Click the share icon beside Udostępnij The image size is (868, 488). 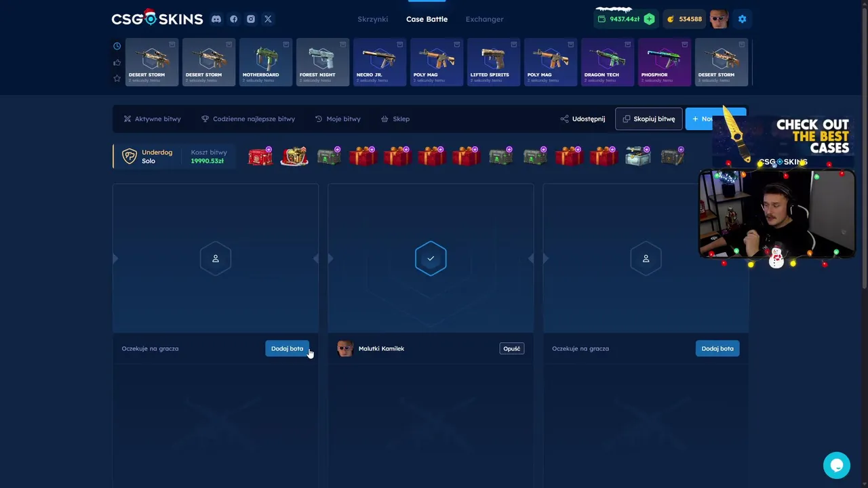click(564, 119)
